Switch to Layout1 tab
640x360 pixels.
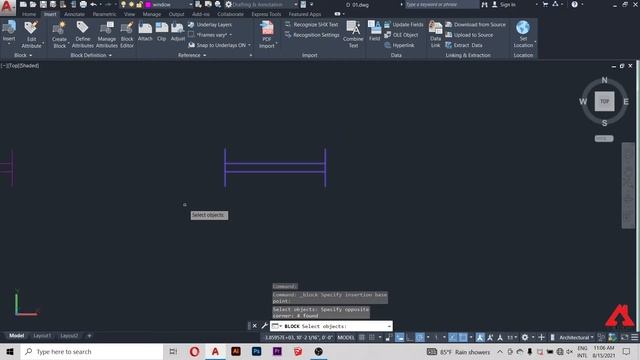point(42,336)
